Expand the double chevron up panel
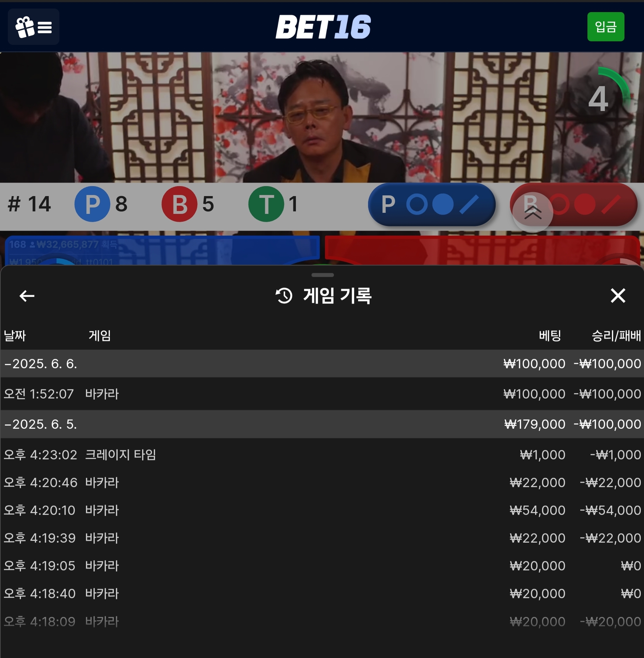Screen dimensions: 644x658 point(532,212)
